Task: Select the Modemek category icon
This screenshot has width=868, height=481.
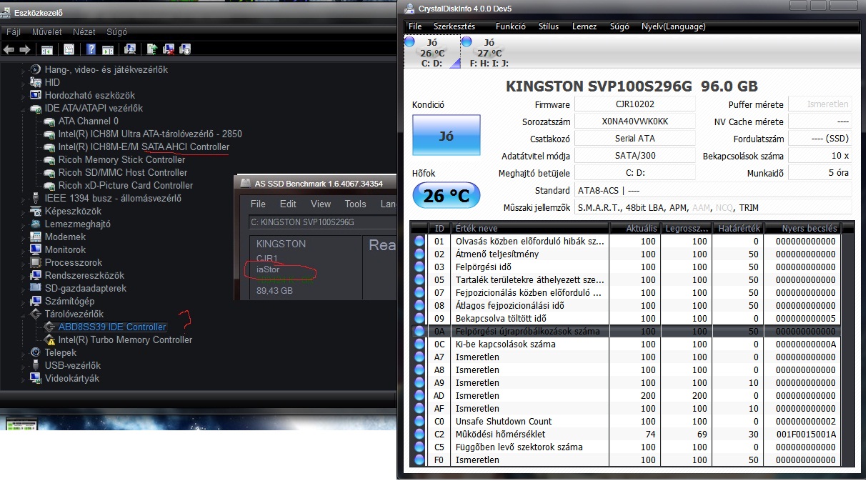Action: click(36, 237)
